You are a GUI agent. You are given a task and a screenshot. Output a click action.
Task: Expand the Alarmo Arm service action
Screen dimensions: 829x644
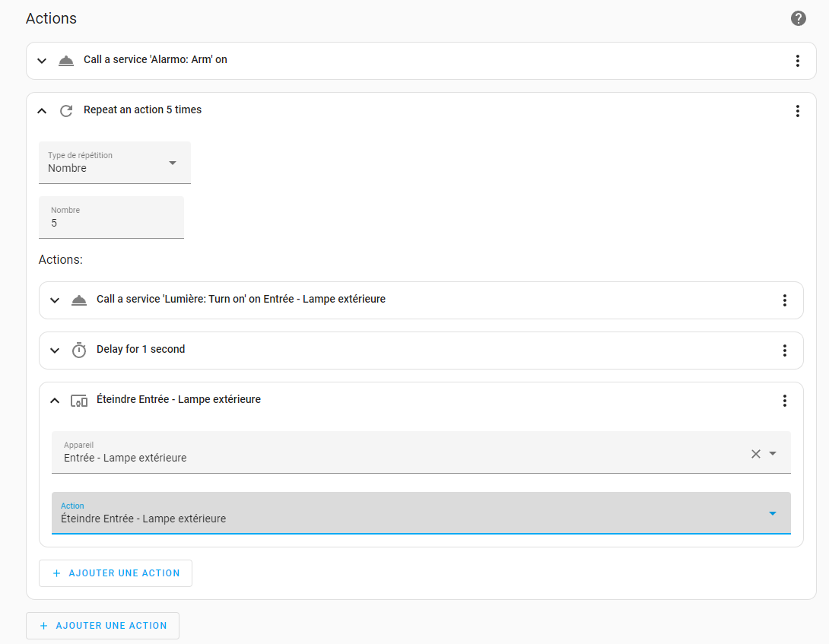pyautogui.click(x=42, y=61)
